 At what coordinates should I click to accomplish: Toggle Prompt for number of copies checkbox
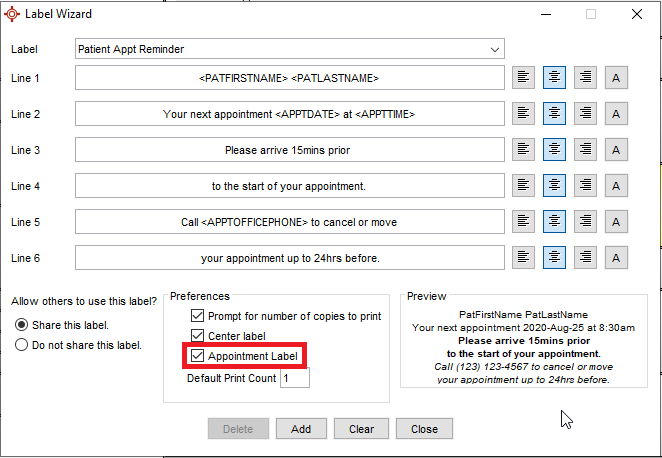[x=197, y=316]
